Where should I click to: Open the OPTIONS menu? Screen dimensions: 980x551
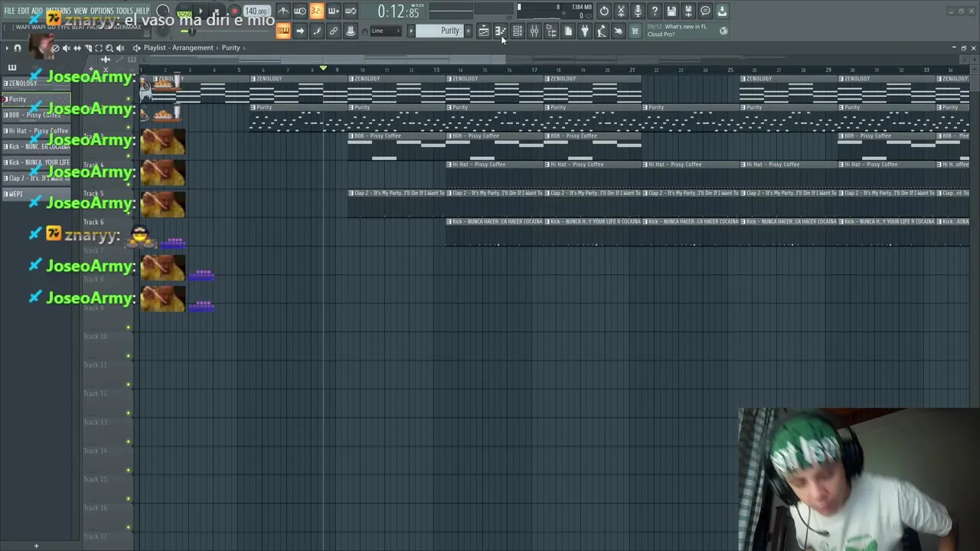coord(102,11)
